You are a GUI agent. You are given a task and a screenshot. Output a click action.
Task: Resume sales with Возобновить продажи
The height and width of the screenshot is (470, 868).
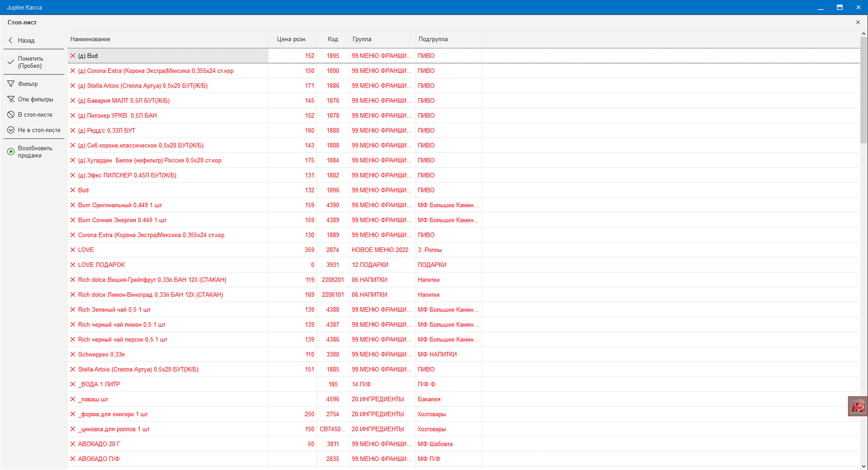(34, 152)
